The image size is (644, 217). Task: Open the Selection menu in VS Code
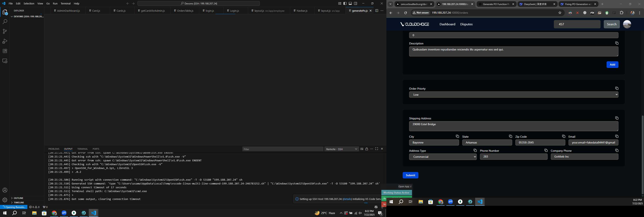(x=29, y=3)
